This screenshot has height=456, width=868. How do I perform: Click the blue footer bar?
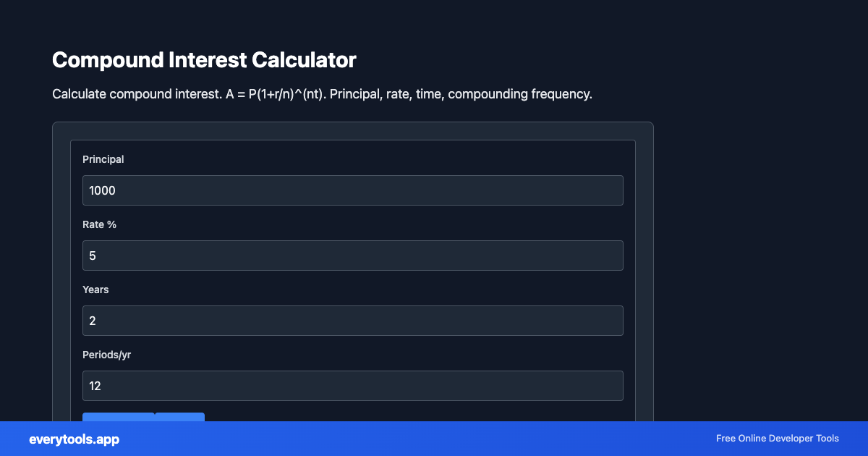[434, 439]
